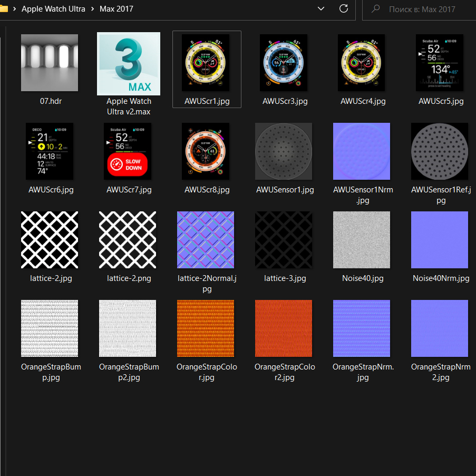The image size is (476, 476).
Task: Click the AWUScr1.jpg file name label
Action: click(x=207, y=101)
